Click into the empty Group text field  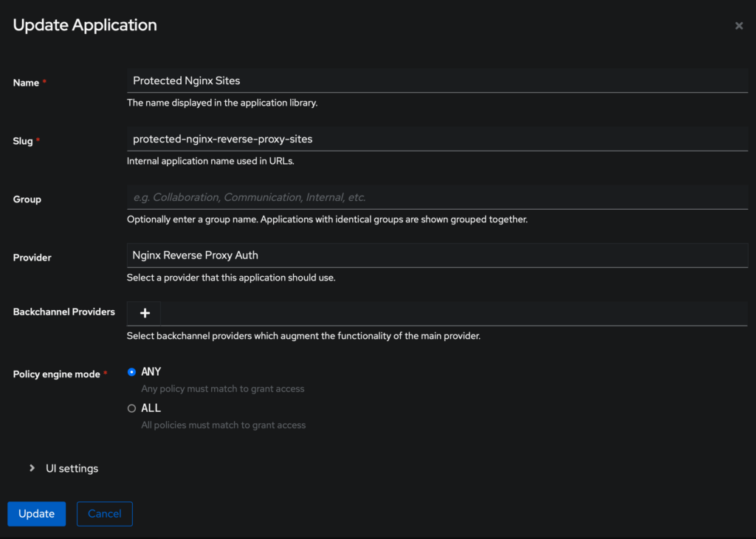pyautogui.click(x=437, y=197)
